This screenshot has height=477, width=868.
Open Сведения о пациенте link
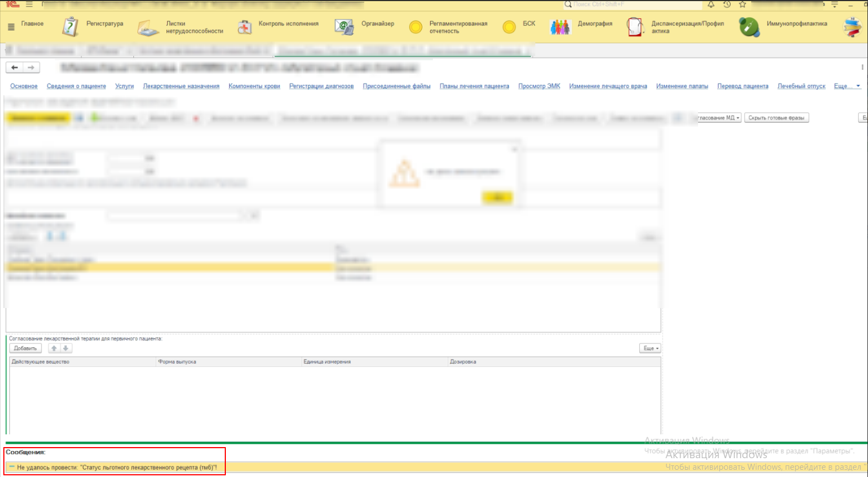[76, 86]
